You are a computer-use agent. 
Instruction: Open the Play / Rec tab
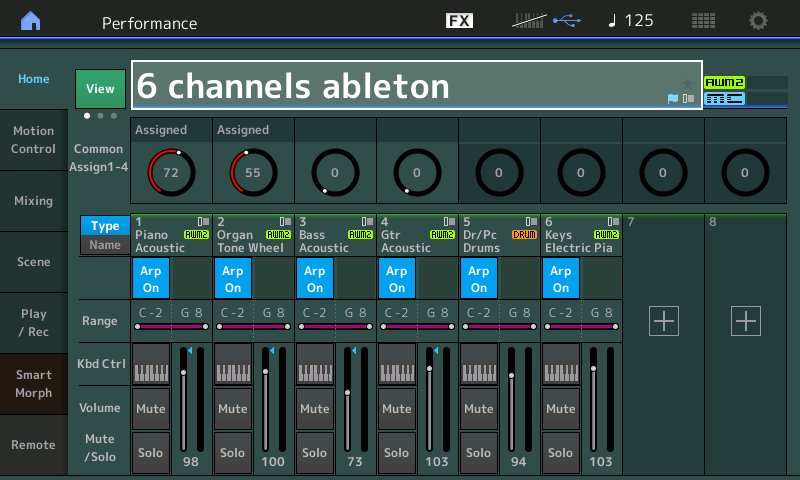pos(34,323)
